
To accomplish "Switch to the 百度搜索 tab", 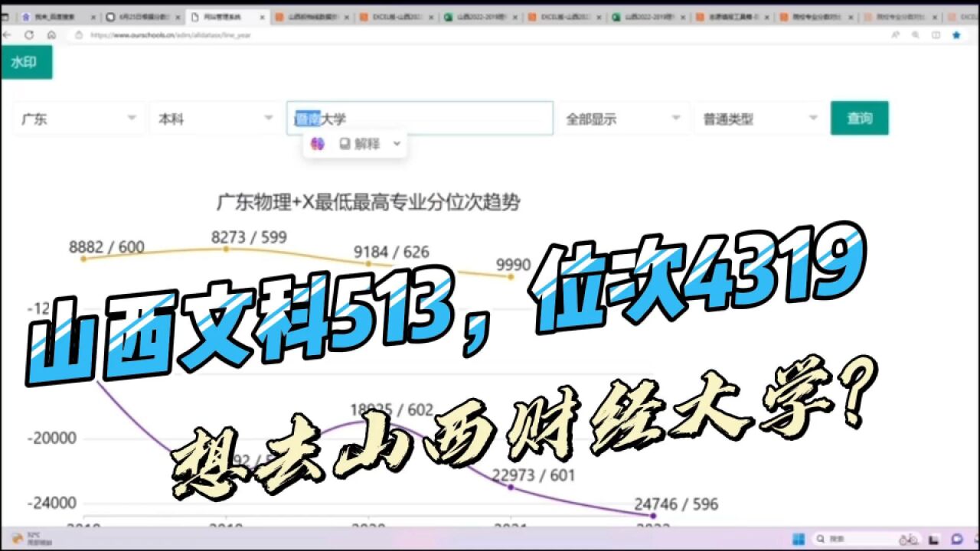I will coord(57,16).
